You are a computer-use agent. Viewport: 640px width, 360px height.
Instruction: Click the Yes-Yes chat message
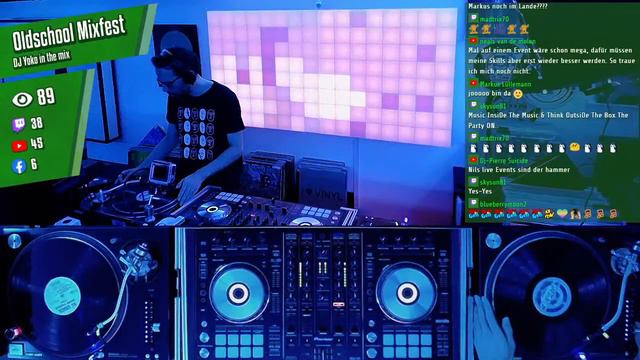click(x=480, y=191)
